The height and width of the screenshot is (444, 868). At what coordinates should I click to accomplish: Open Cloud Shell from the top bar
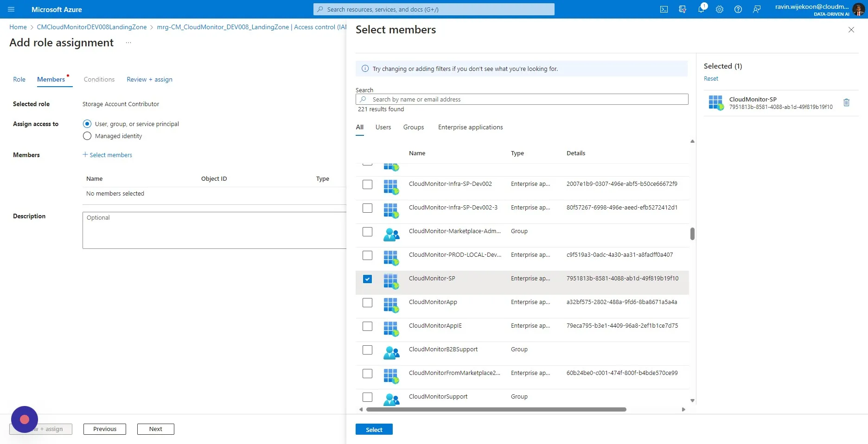click(664, 9)
